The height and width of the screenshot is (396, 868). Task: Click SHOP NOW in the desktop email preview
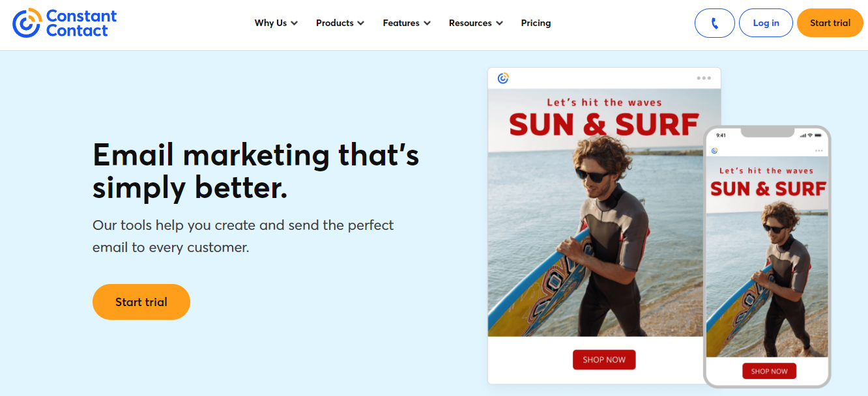(x=604, y=360)
